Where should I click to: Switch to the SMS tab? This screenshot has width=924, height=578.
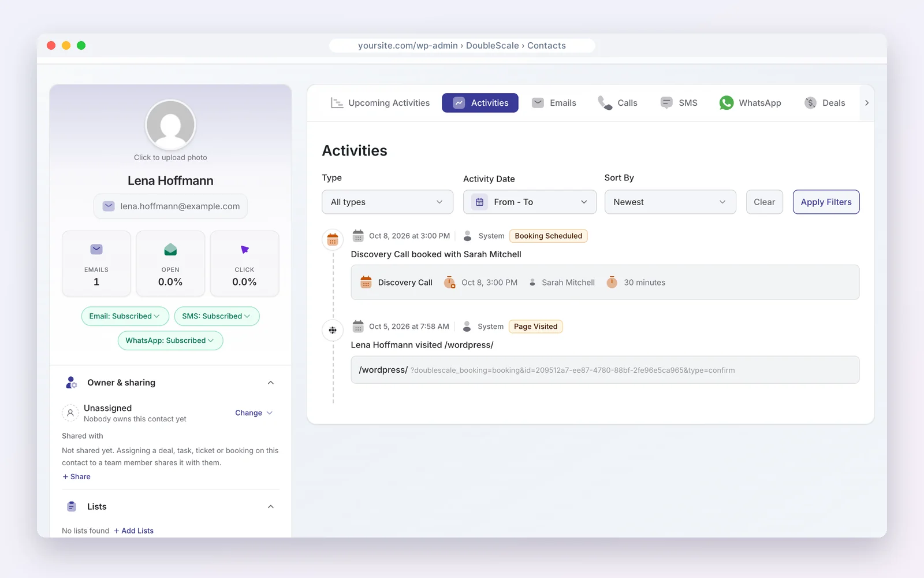679,103
